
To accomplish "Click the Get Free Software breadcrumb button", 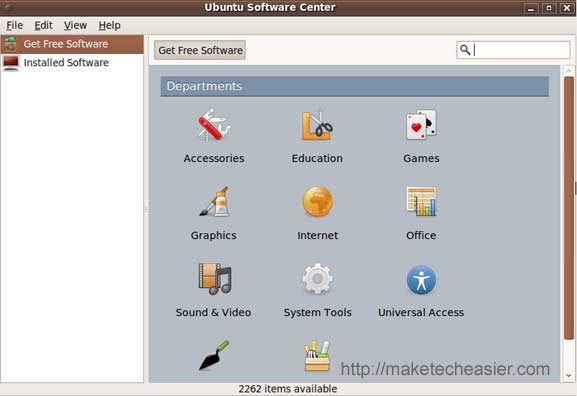I will click(200, 50).
